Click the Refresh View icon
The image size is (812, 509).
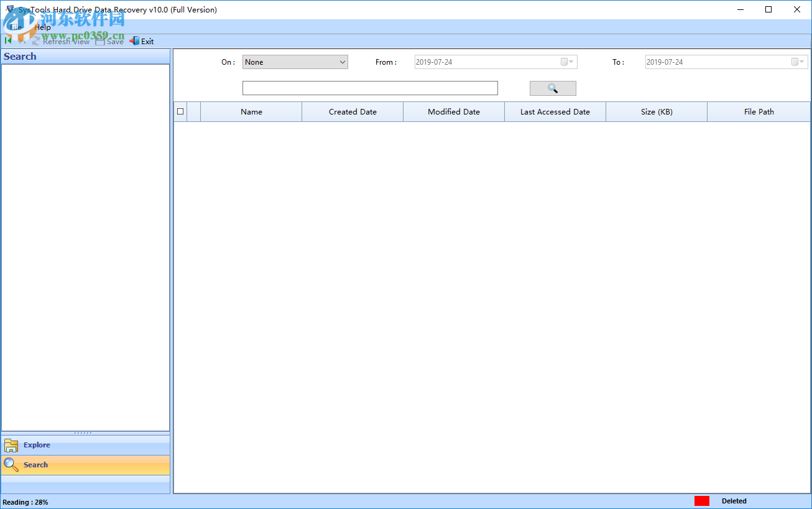pyautogui.click(x=35, y=41)
